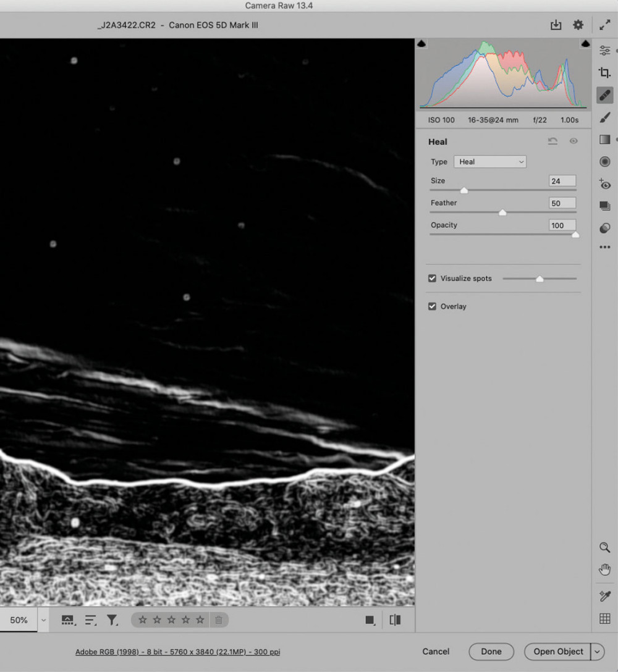Open the Heal Type dropdown
The width and height of the screenshot is (618, 672).
pyautogui.click(x=490, y=162)
